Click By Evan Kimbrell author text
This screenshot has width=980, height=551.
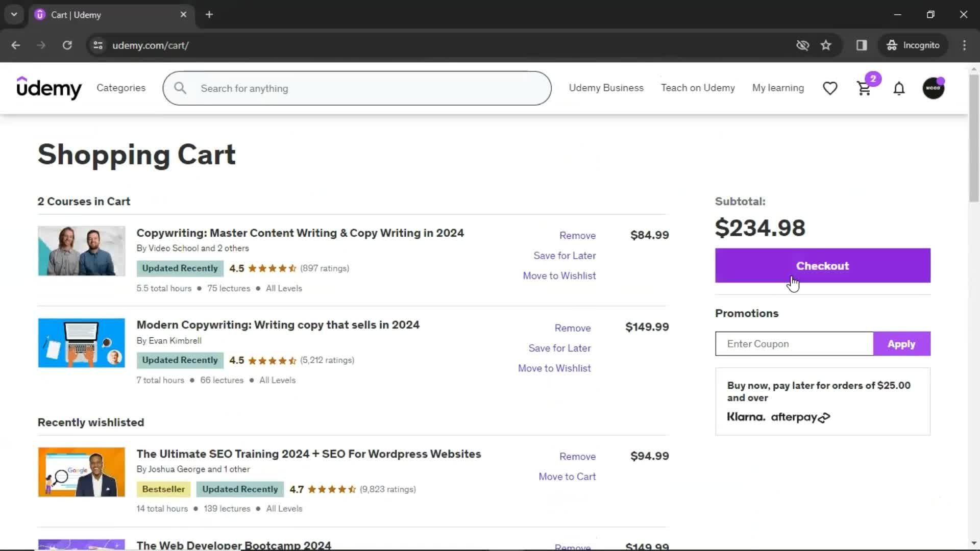pyautogui.click(x=169, y=341)
